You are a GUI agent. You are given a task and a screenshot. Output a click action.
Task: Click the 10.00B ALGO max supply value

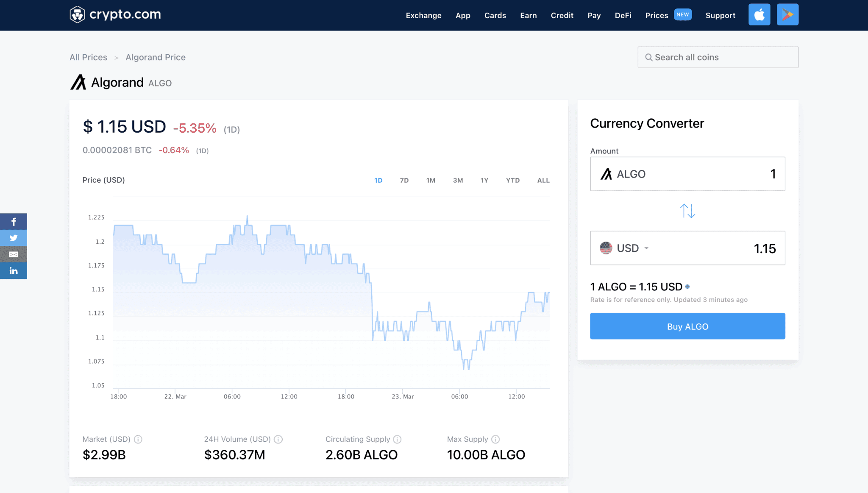486,454
